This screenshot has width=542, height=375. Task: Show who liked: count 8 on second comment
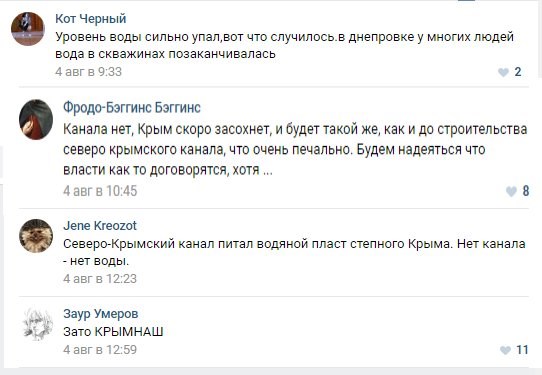tap(526, 191)
